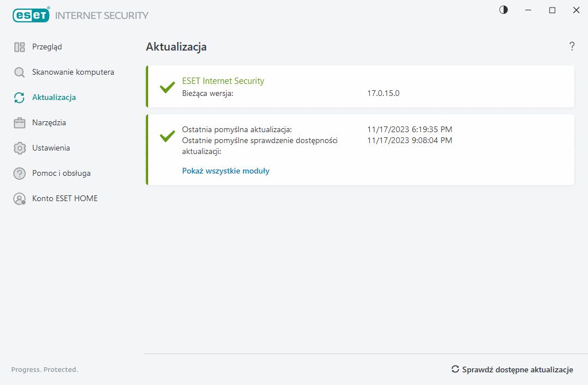Image resolution: width=588 pixels, height=385 pixels.
Task: Open the help question mark next to Aktualizacja
Action: [x=572, y=47]
